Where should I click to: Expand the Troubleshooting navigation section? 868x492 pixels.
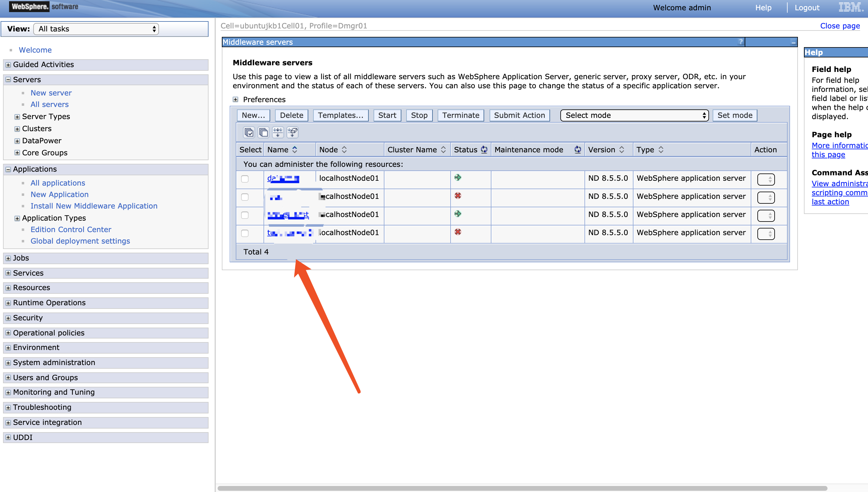[8, 408]
